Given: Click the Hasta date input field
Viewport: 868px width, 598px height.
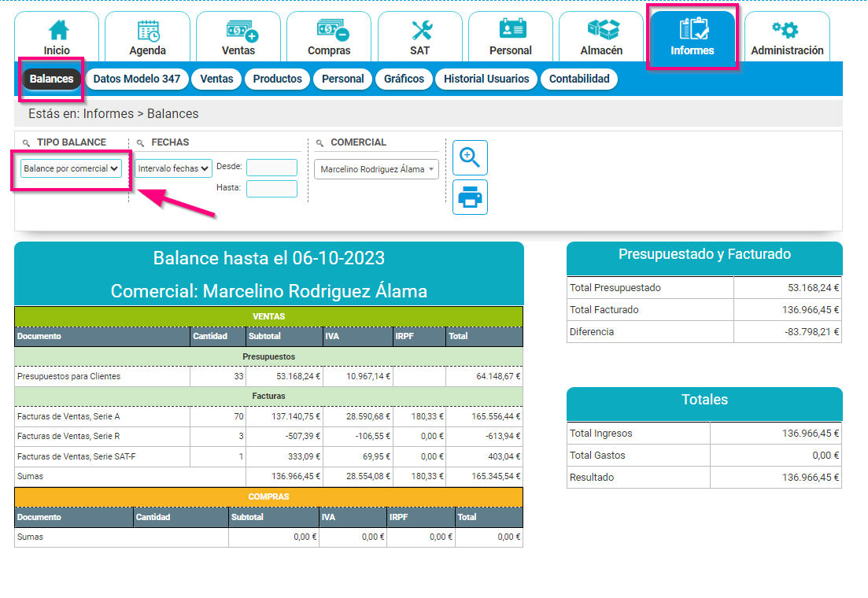Looking at the screenshot, I should tap(271, 189).
